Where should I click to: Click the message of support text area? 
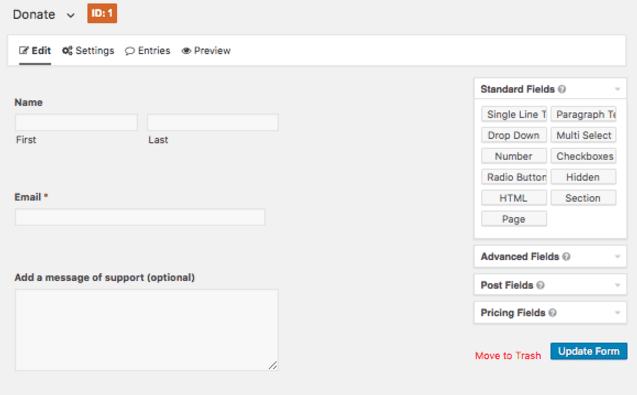click(x=147, y=330)
